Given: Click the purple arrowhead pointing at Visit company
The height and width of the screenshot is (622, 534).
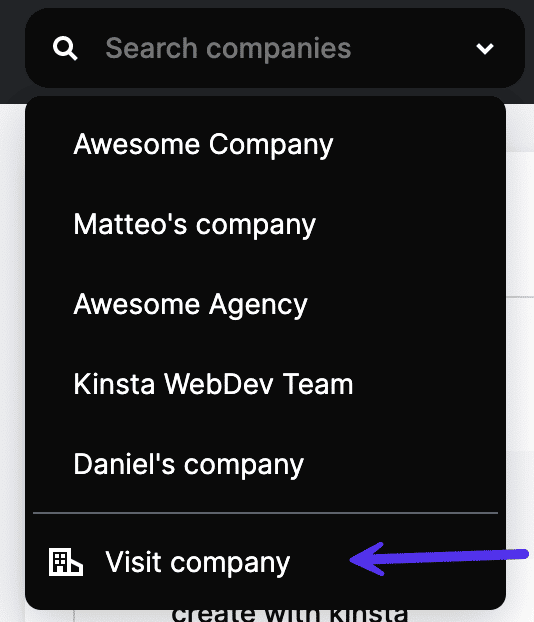Looking at the screenshot, I should pos(367,559).
